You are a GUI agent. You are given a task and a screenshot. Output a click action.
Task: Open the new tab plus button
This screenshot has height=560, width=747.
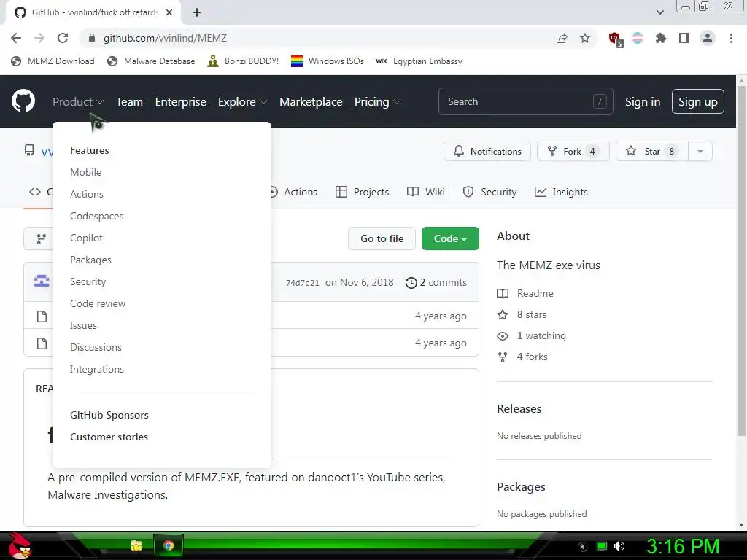197,12
